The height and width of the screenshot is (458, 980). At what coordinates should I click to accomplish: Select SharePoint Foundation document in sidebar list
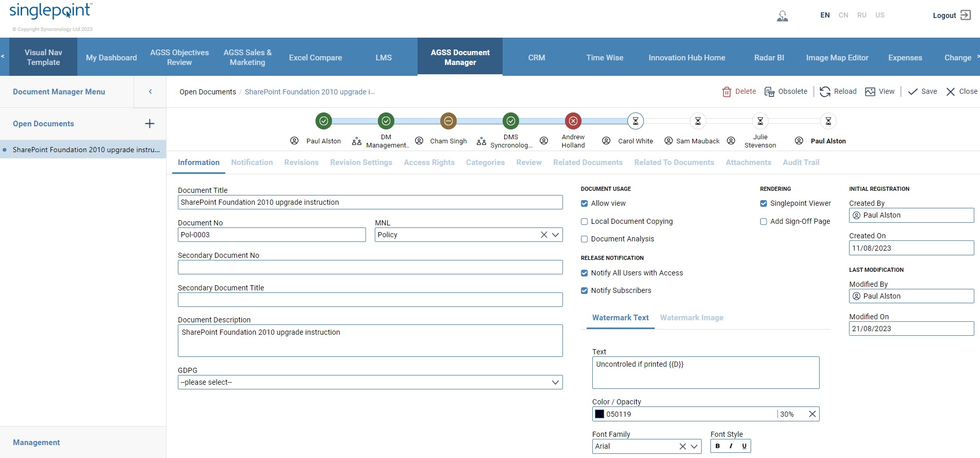(83, 150)
